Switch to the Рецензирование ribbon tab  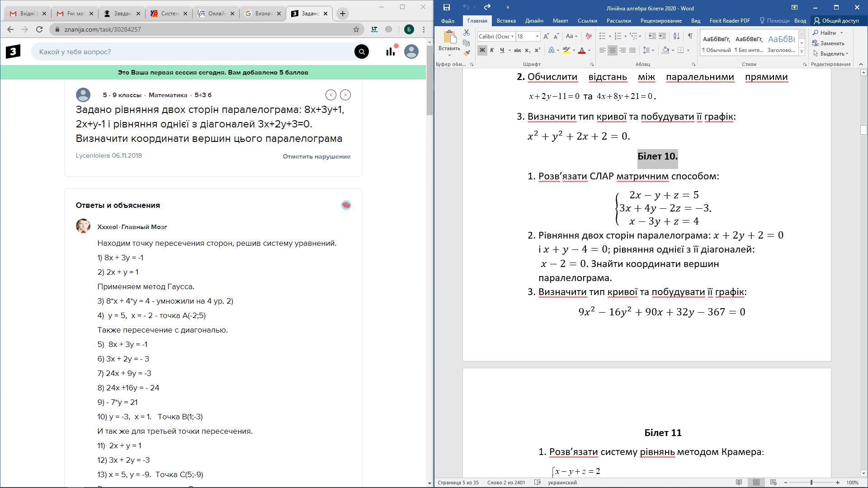click(660, 21)
